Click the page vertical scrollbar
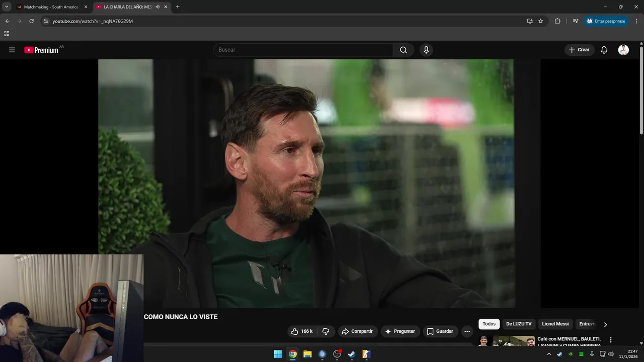 [641, 90]
